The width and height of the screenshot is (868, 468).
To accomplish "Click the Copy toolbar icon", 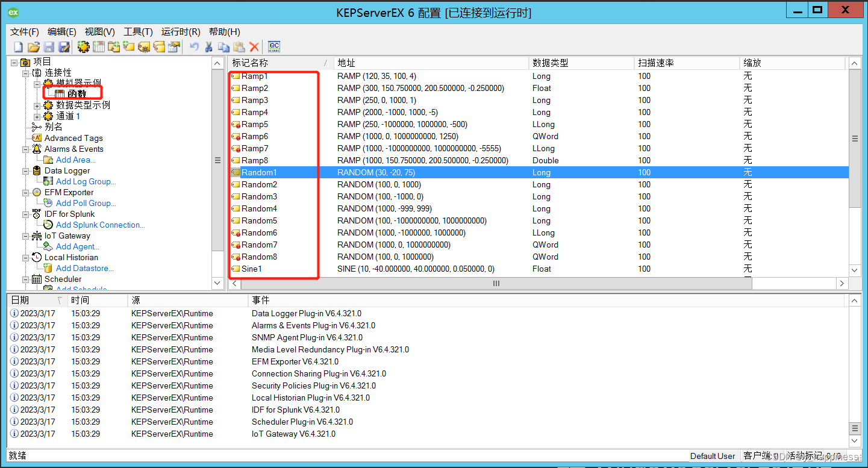I will [x=224, y=47].
